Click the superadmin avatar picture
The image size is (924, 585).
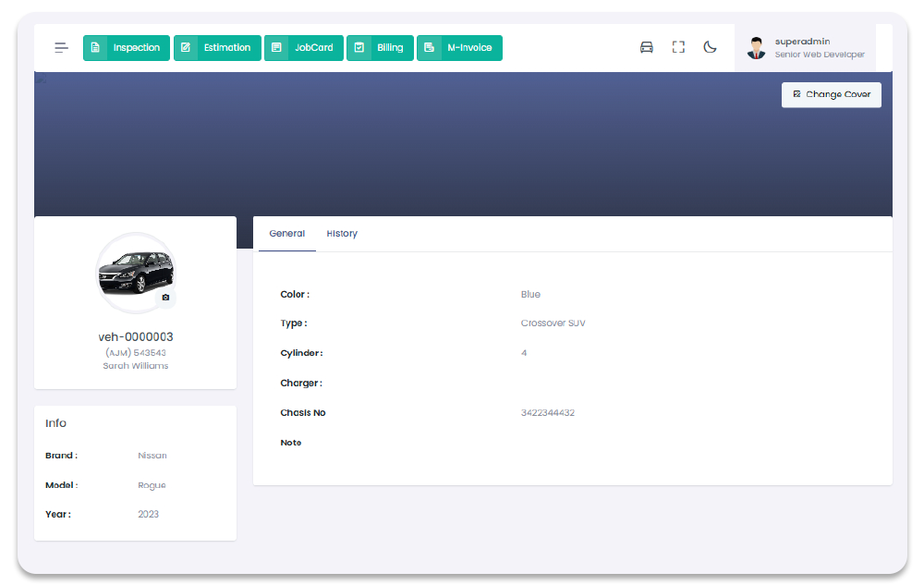pos(757,48)
